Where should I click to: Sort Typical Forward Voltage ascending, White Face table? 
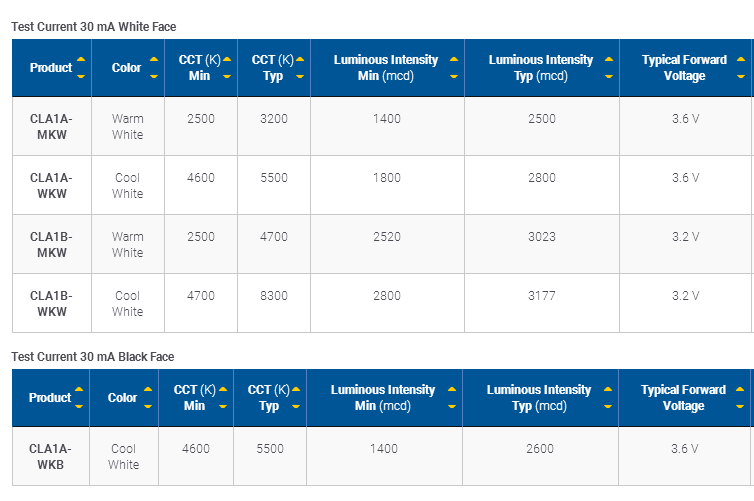(x=741, y=60)
